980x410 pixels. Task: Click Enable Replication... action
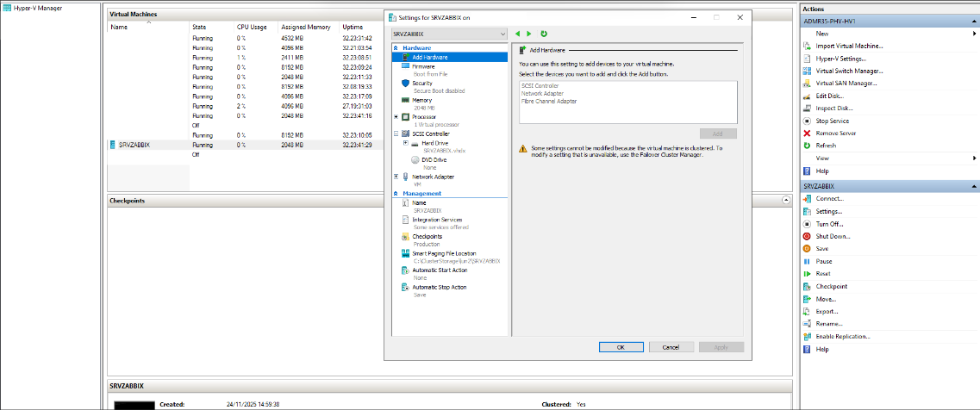(842, 336)
